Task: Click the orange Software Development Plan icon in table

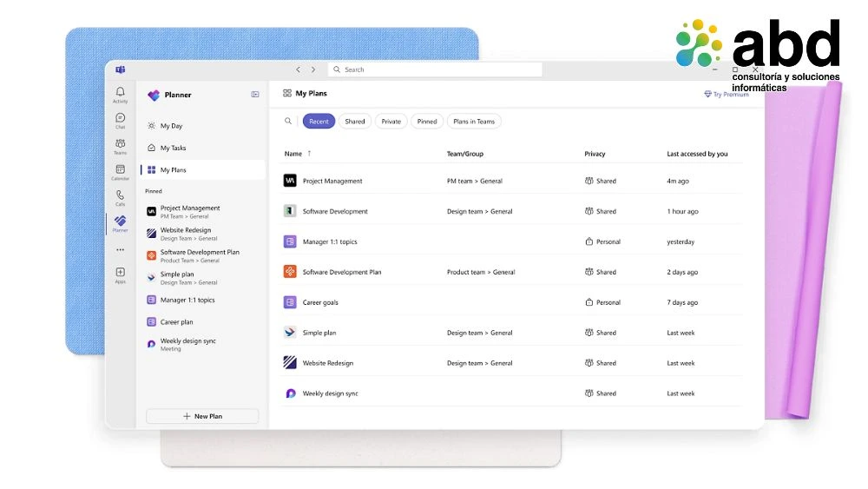Action: point(290,272)
